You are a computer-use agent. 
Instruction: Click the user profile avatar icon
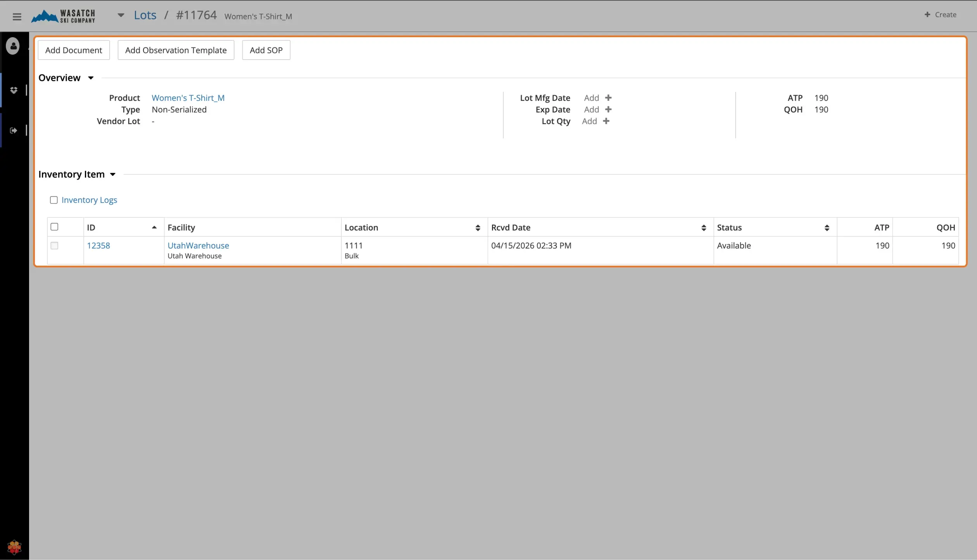13,46
